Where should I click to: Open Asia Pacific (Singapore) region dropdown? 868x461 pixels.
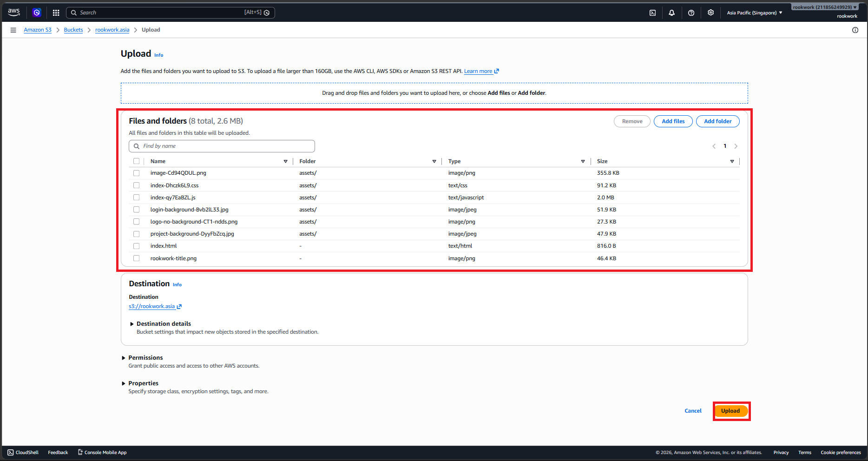click(x=754, y=13)
